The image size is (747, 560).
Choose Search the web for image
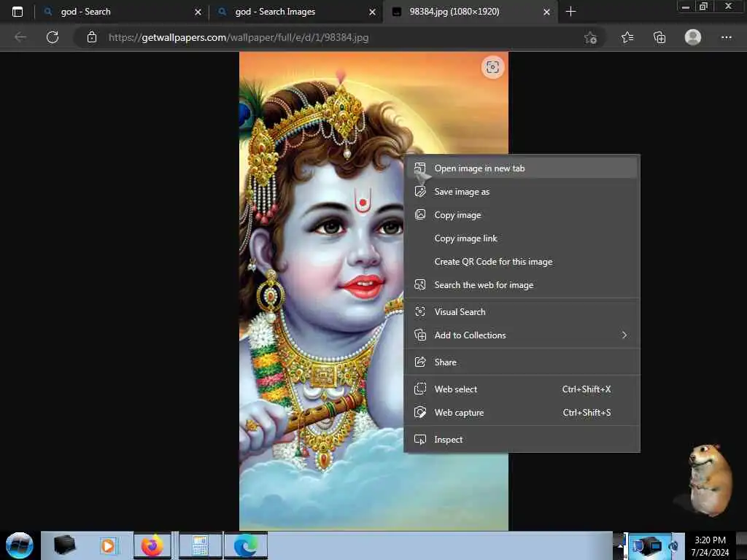pos(522,285)
